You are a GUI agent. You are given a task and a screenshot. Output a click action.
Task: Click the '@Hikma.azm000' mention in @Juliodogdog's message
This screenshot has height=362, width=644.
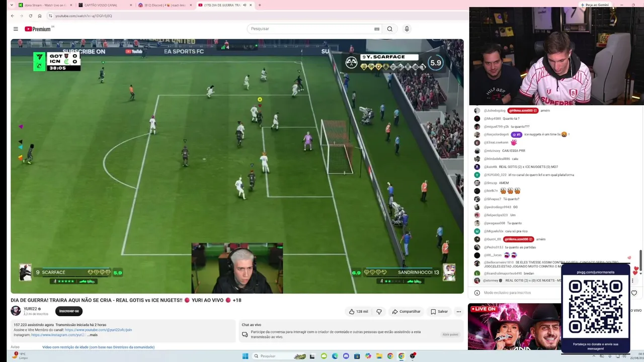[523, 111]
